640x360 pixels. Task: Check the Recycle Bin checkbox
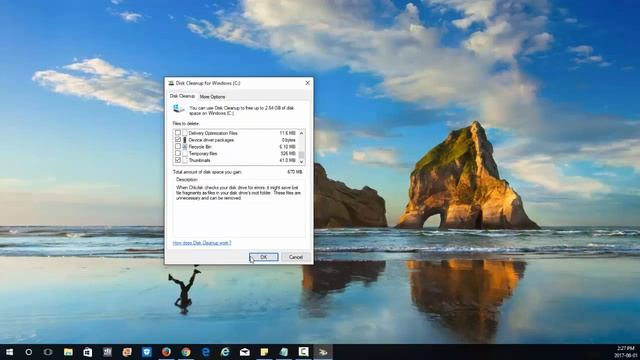tap(178, 147)
